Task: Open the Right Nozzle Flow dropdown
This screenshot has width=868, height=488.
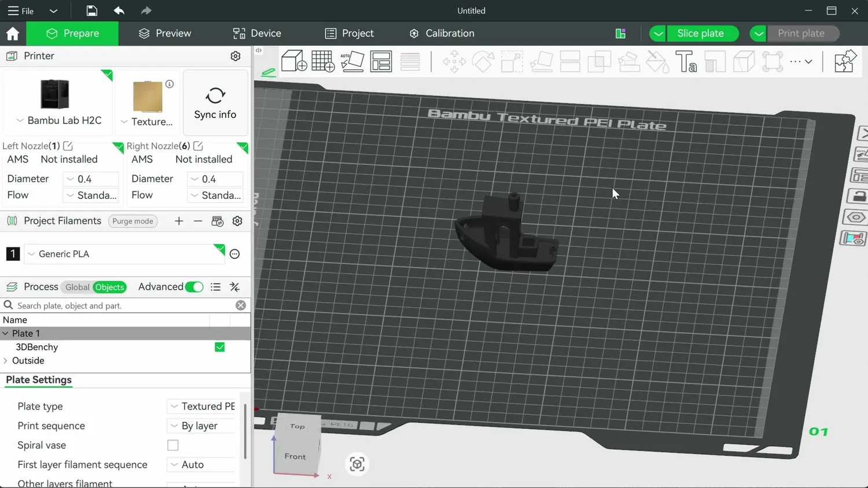Action: tap(215, 195)
